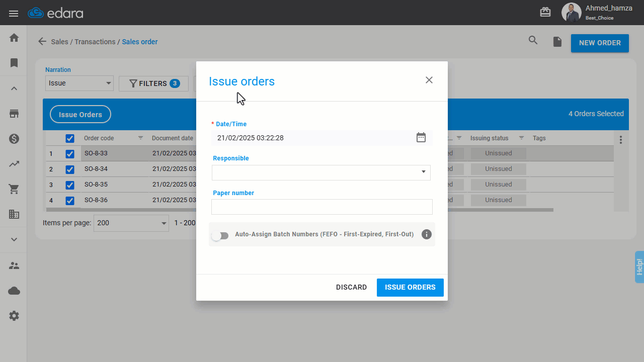Click the Paper number input field
Screen dimensions: 644x362
(322, 207)
